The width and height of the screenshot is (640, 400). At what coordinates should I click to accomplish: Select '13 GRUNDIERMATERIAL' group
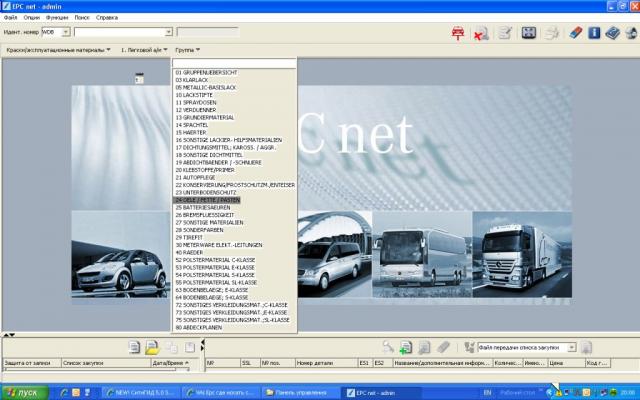pyautogui.click(x=205, y=117)
